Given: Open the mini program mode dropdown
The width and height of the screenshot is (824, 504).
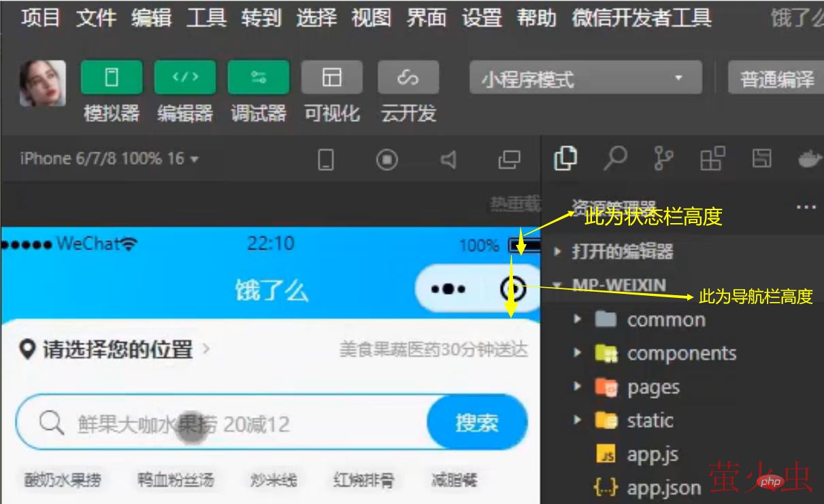Looking at the screenshot, I should (x=585, y=78).
